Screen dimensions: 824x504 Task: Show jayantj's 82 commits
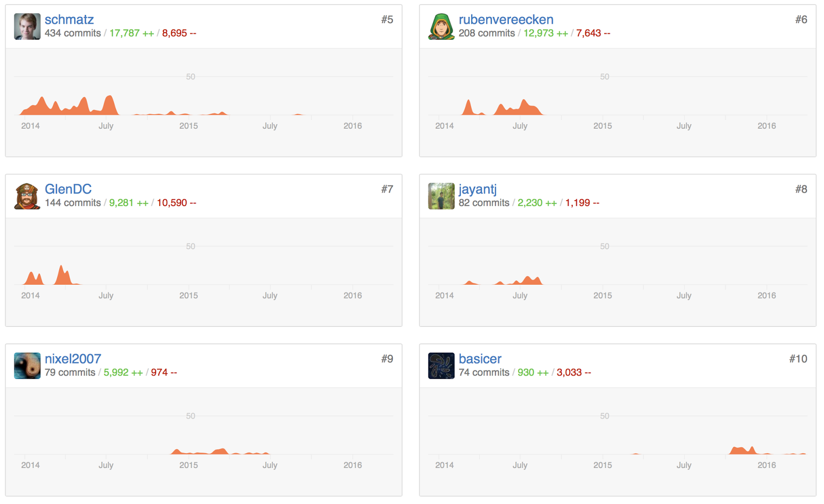click(x=484, y=203)
